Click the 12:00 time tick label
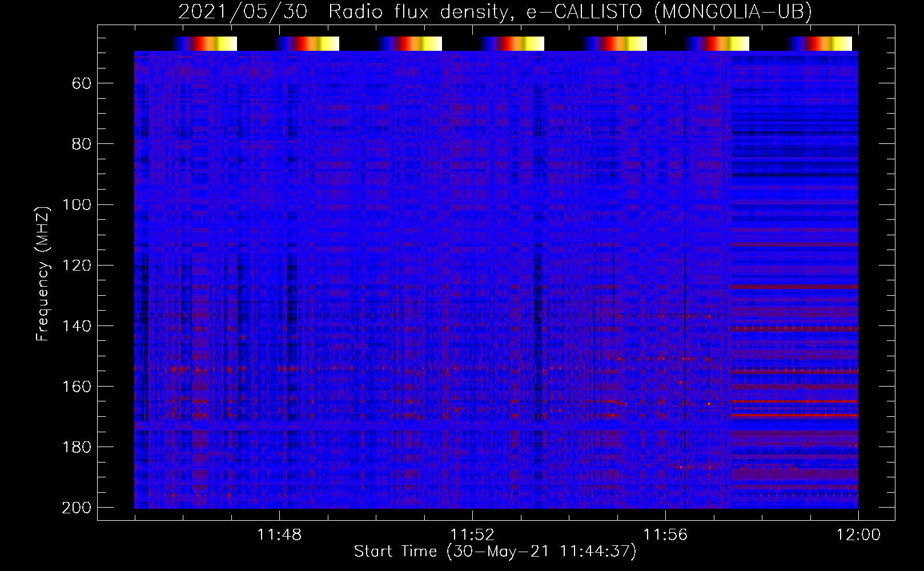Image resolution: width=924 pixels, height=571 pixels. tap(858, 535)
